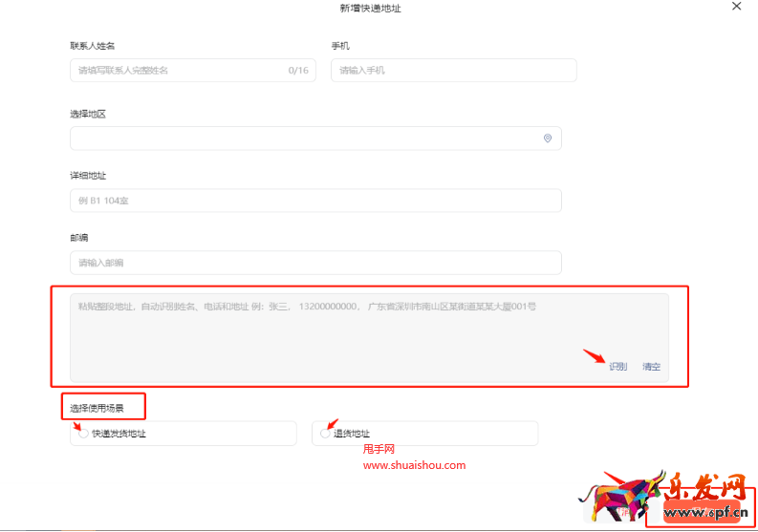758x532 pixels.
Task: Click into the 手机 phone input
Action: [x=453, y=71]
